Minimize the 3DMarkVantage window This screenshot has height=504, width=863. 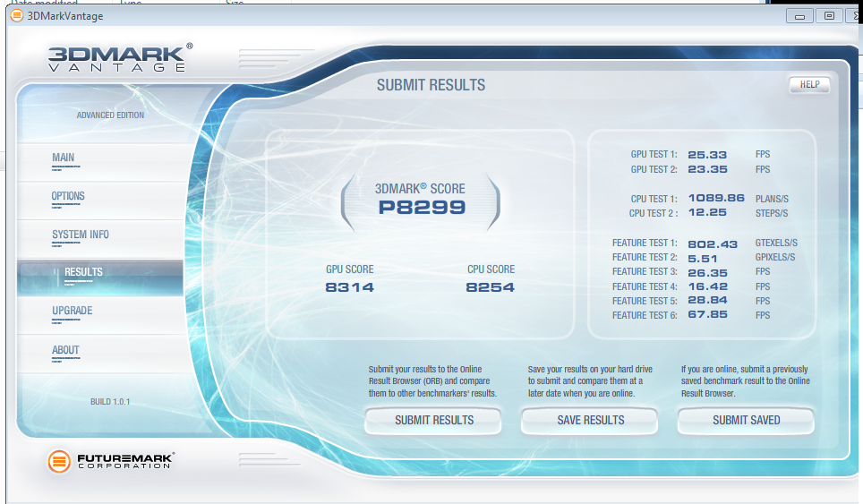pos(799,16)
